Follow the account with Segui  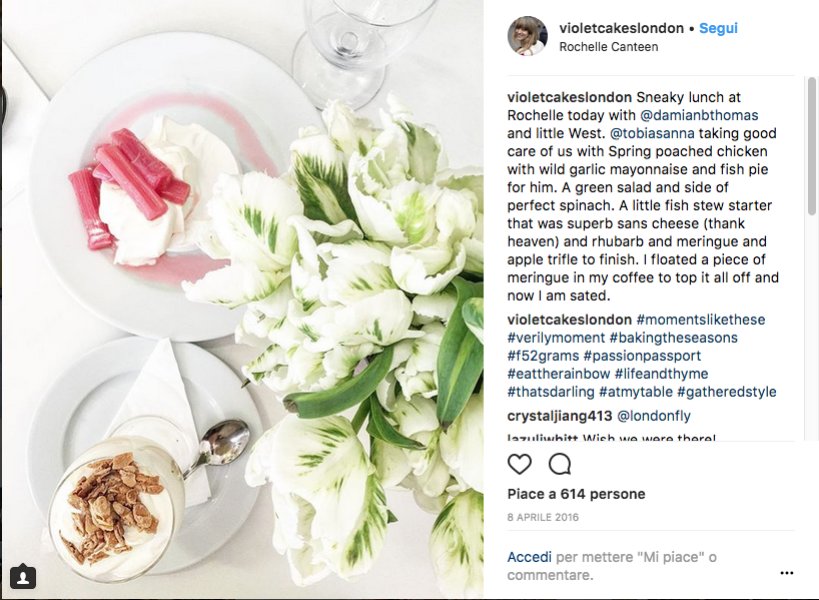point(718,28)
